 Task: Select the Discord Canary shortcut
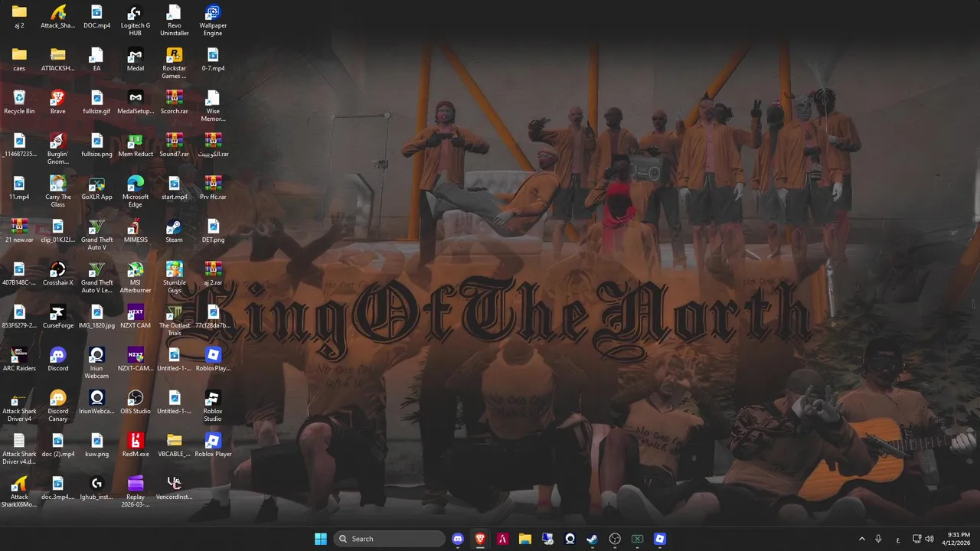coord(57,406)
